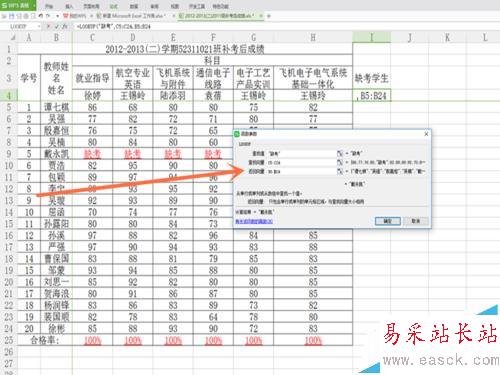Click range selector icon beside 查找向量 field
500x375 pixels.
[x=340, y=162]
